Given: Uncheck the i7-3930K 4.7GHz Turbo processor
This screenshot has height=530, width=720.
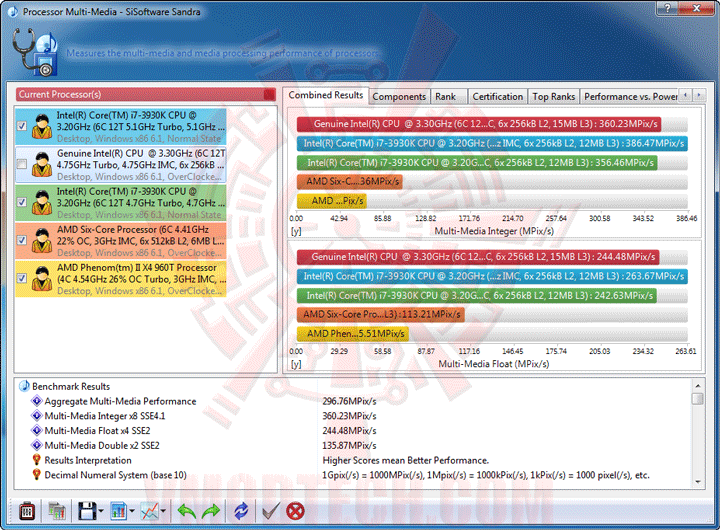Looking at the screenshot, I should [x=22, y=202].
